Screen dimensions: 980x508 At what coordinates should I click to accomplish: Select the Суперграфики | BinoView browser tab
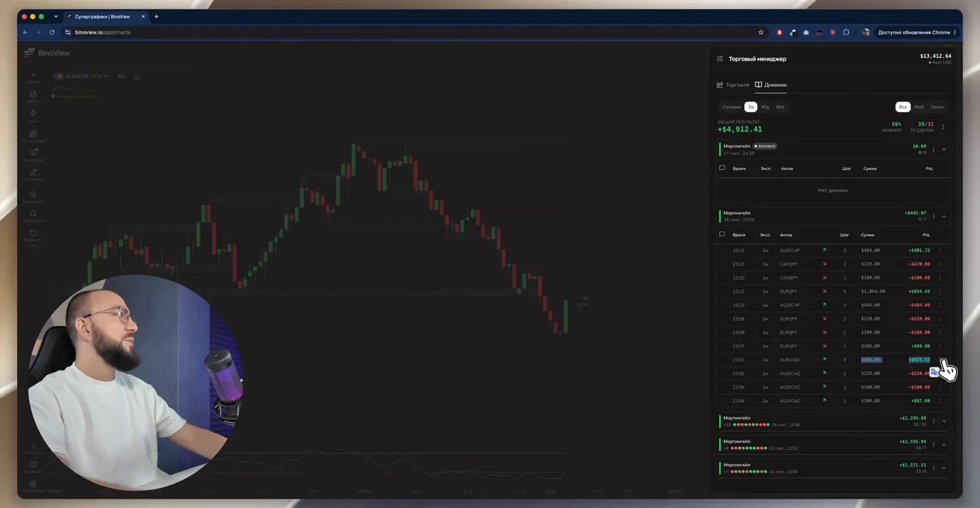105,17
